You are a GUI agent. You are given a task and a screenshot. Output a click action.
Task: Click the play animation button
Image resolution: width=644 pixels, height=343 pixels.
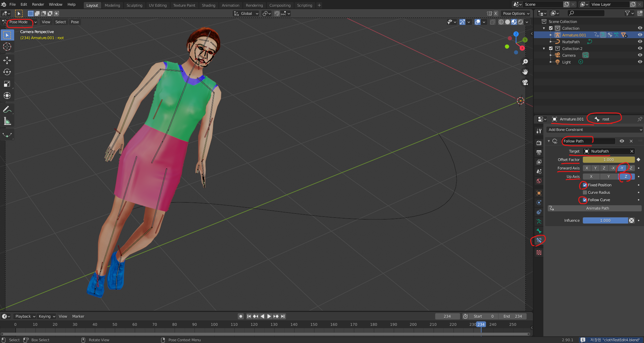(269, 316)
